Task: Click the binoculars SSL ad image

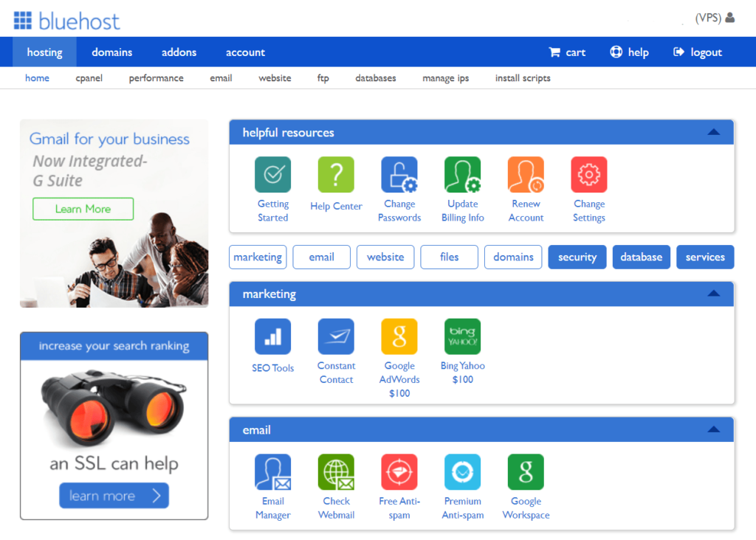Action: pos(114,408)
